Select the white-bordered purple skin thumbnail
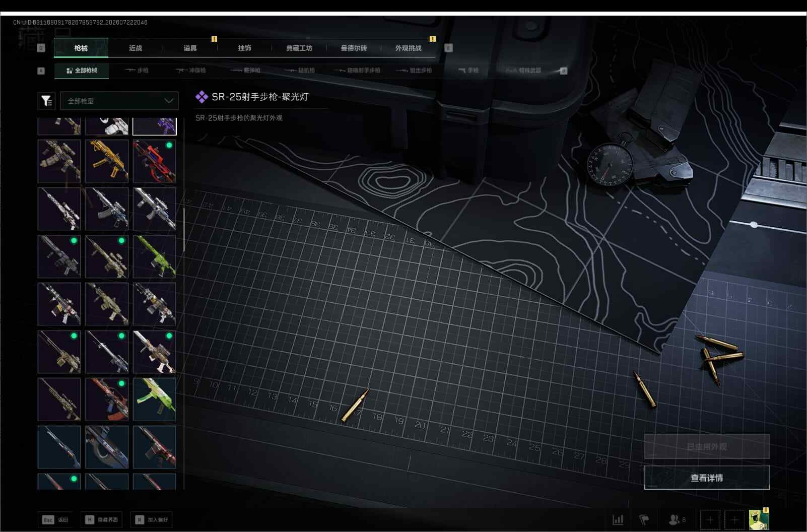Viewport: 807px width, 532px height. click(154, 126)
